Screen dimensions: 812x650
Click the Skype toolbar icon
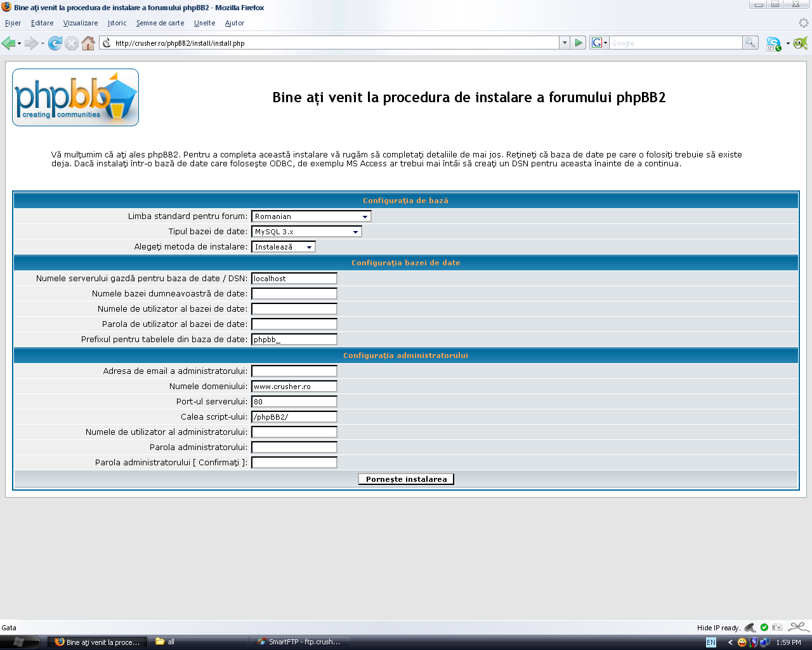click(x=774, y=44)
